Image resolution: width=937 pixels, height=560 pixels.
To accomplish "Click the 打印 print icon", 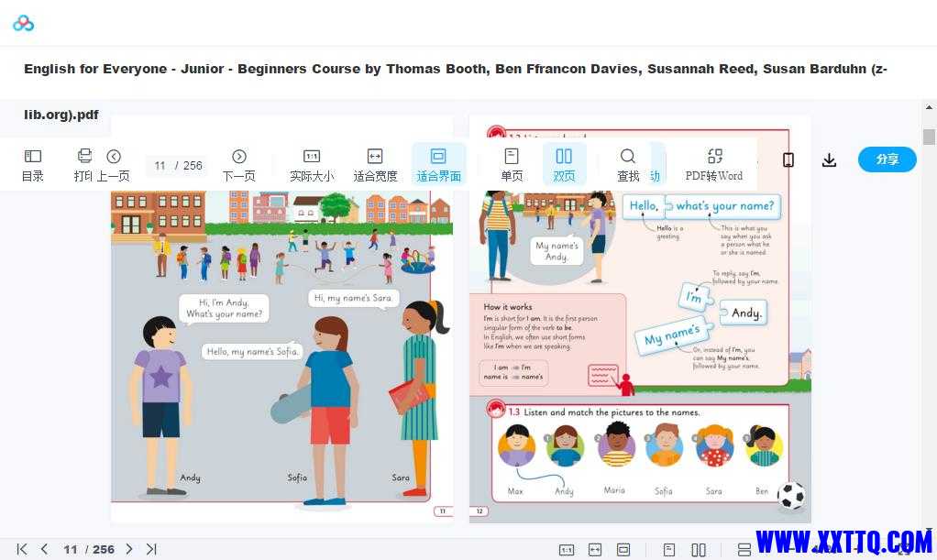I will pos(84,157).
